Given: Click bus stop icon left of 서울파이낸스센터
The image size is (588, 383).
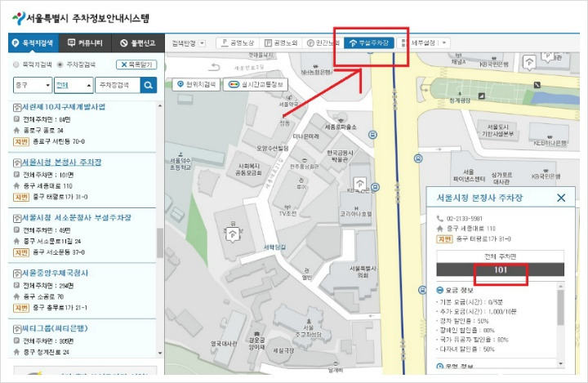Looking at the screenshot, I should coord(418,158).
